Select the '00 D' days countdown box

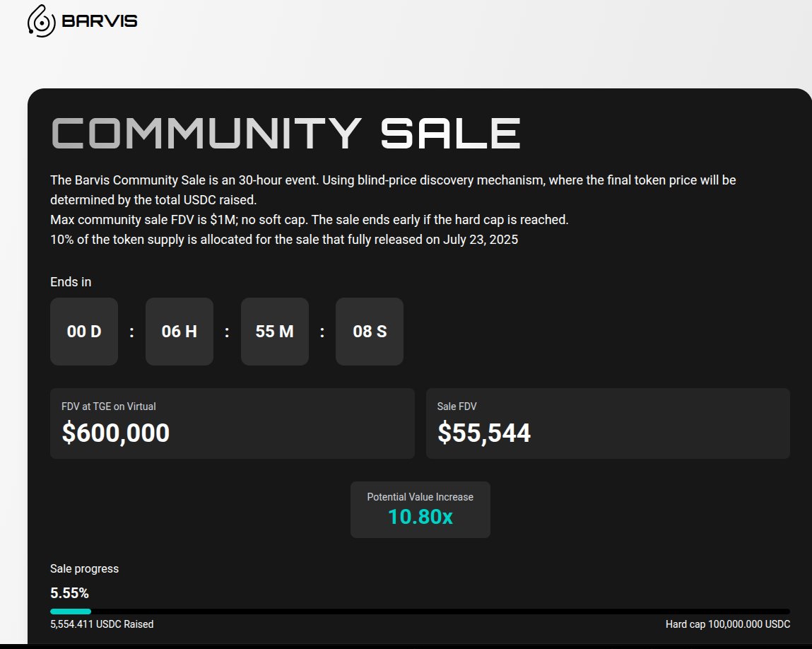coord(84,332)
